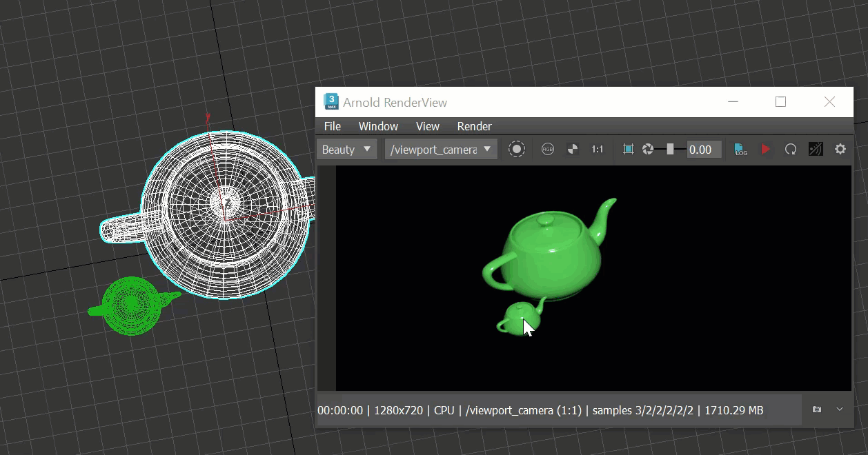
Task: Toggle the isolate selection circle icon
Action: 517,149
